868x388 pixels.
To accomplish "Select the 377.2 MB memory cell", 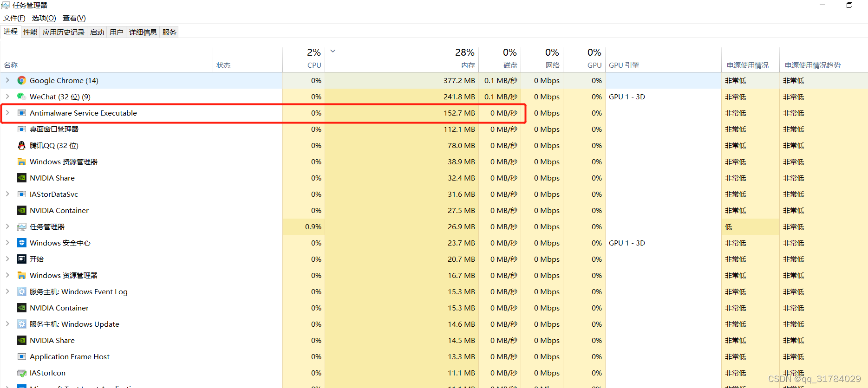I will point(402,80).
